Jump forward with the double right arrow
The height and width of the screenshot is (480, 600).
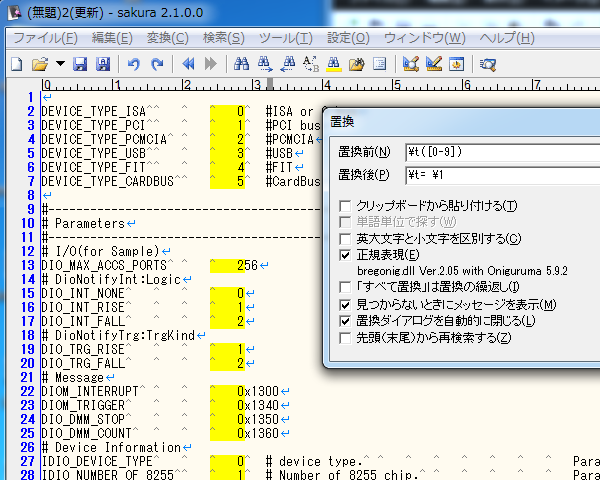click(211, 64)
